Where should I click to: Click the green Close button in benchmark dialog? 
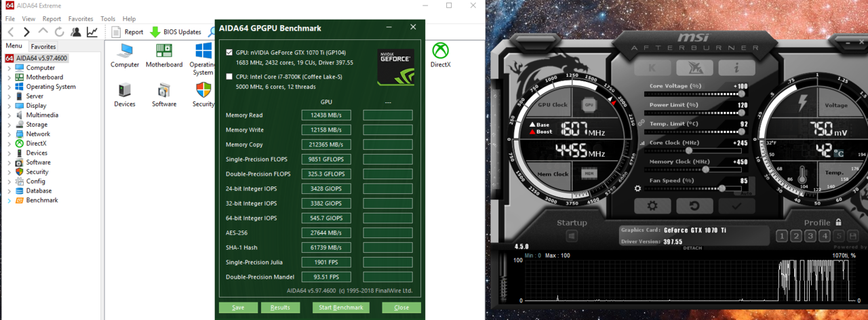click(401, 308)
